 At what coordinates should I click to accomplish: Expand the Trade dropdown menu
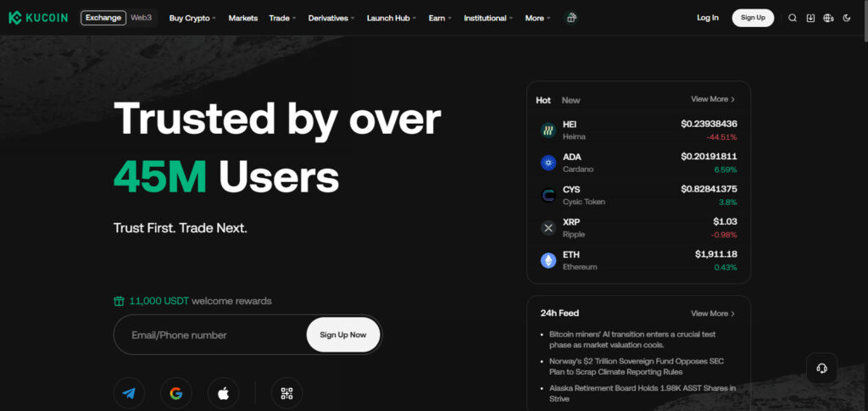(x=282, y=18)
